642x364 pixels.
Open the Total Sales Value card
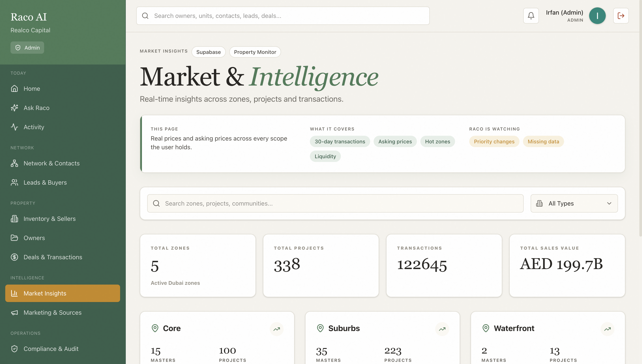point(567,266)
